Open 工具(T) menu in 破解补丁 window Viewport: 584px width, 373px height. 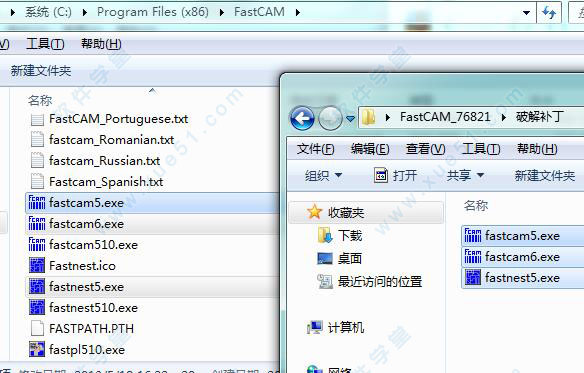pos(481,149)
